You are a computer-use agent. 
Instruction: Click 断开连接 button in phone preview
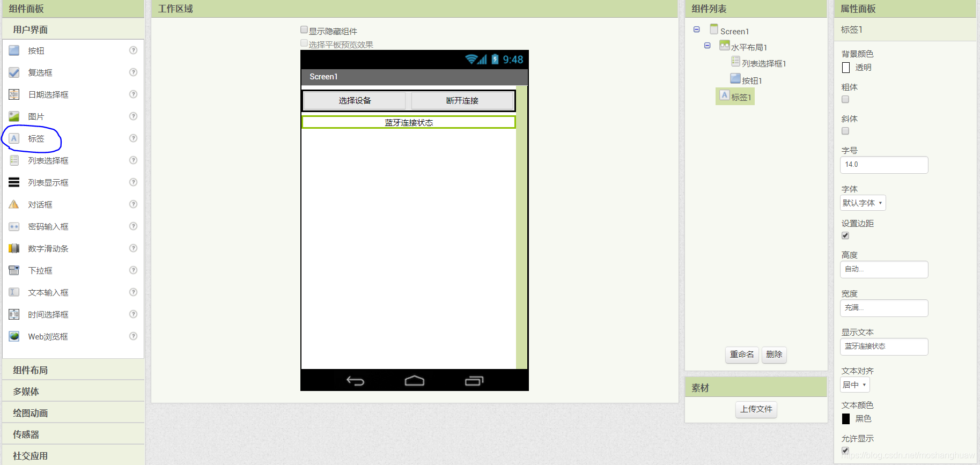[462, 100]
